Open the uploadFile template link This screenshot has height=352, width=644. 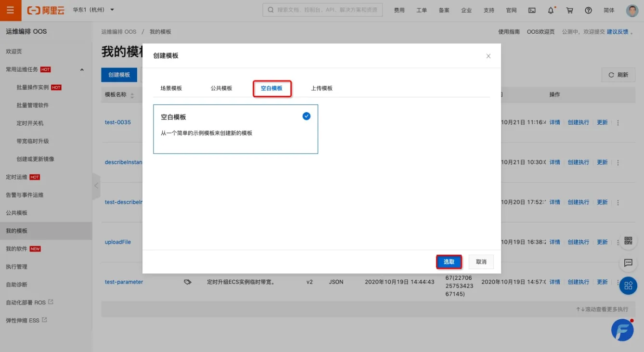pyautogui.click(x=118, y=242)
